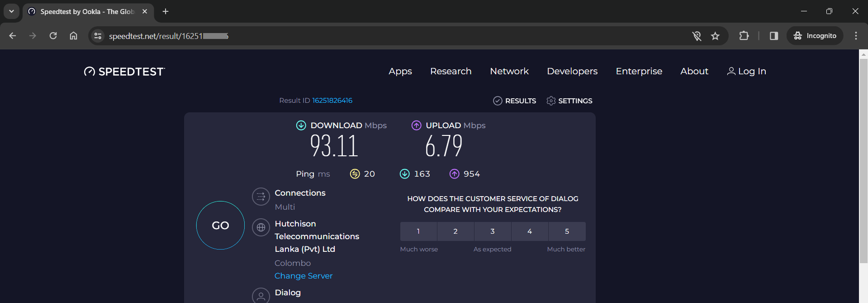Open the Extensions puzzle icon
The image size is (868, 303).
(744, 36)
